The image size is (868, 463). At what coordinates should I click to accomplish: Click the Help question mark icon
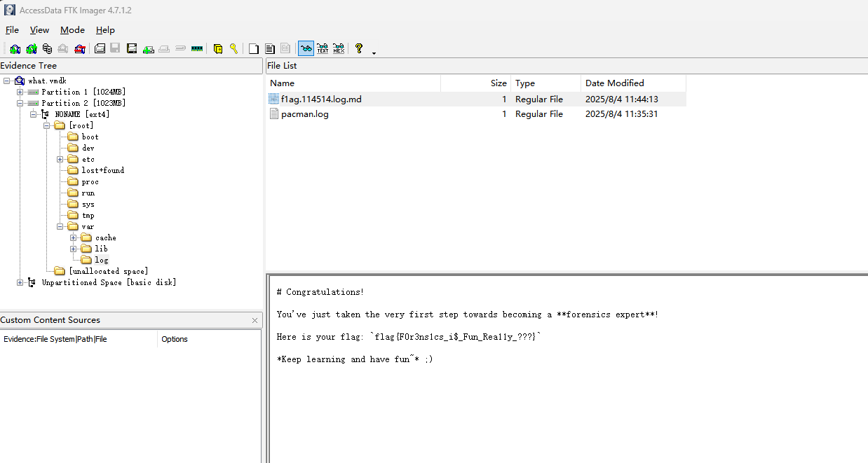359,48
